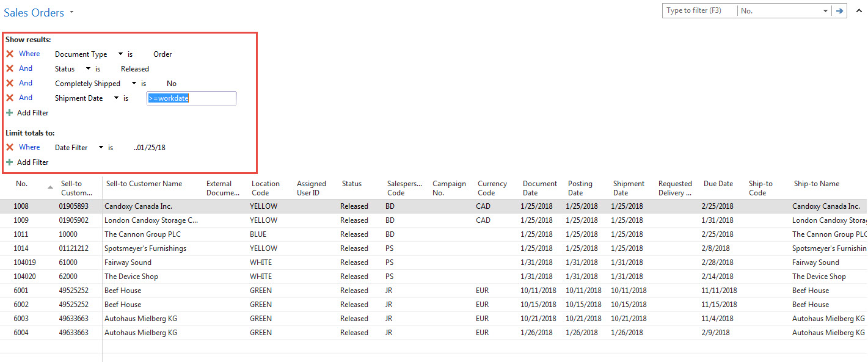Click the >=workdate filter value field
The image size is (868, 362).
[x=191, y=98]
